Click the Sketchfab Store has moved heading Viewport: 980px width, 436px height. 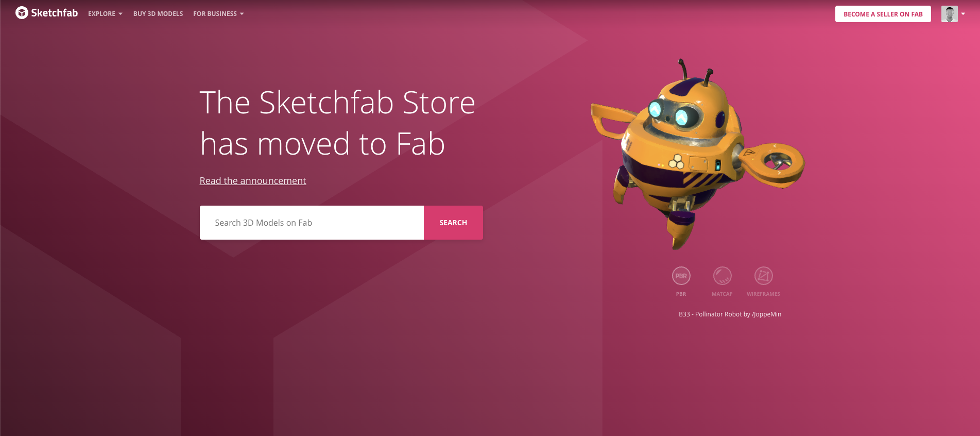click(x=337, y=123)
